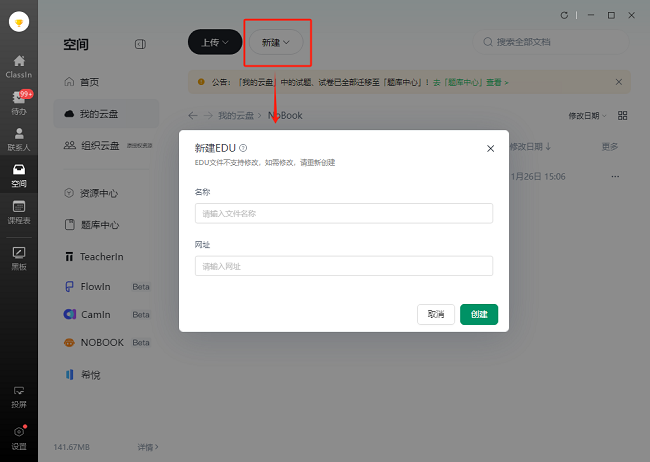Click the 创建 button in dialog
Image resolution: width=650 pixels, height=462 pixels.
(479, 314)
